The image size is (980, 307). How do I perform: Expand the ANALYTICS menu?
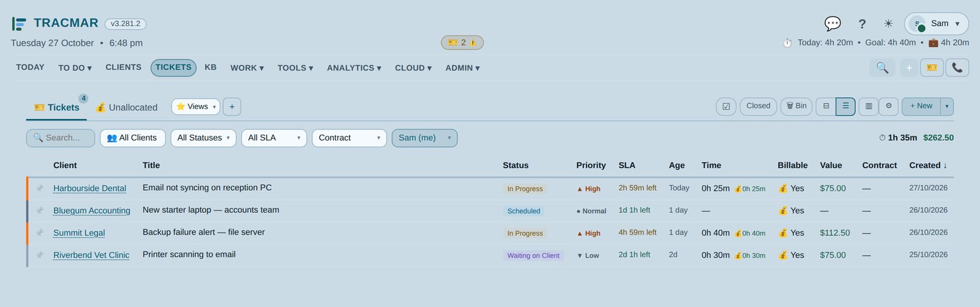pyautogui.click(x=355, y=68)
